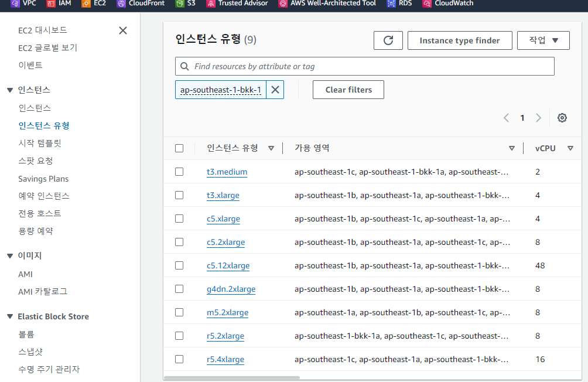Click the search magnifier icon

click(x=184, y=66)
